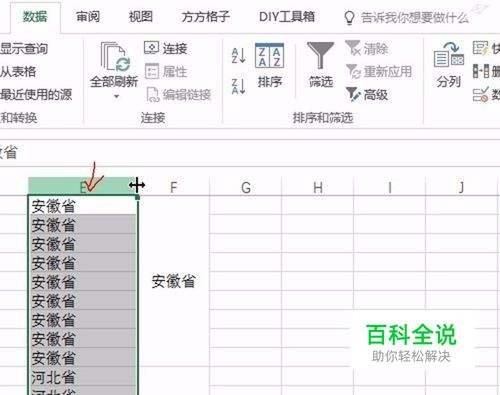Select column H header
This screenshot has width=500, height=395.
(318, 187)
